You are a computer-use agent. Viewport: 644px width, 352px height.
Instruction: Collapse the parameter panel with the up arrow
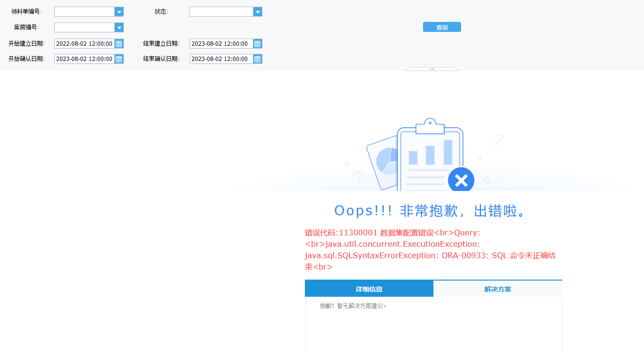click(432, 69)
